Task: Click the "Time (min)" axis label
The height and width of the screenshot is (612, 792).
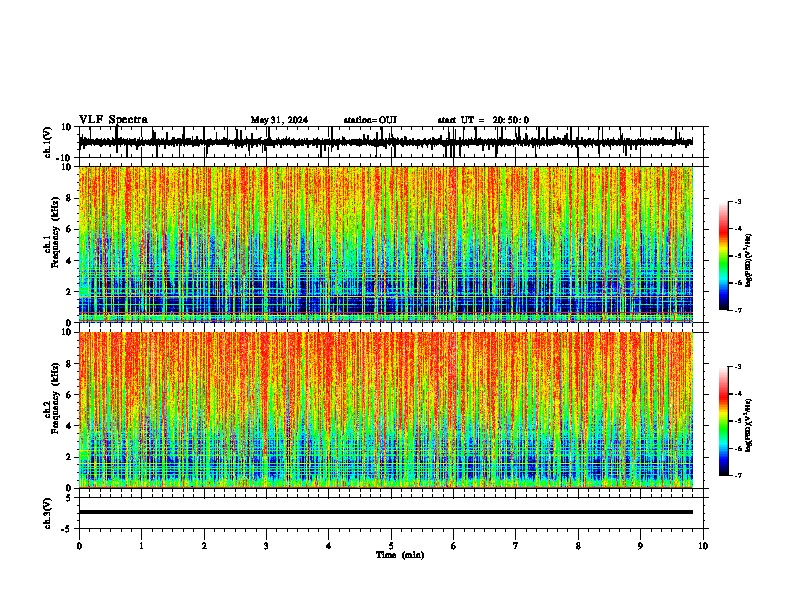Action: tap(400, 555)
